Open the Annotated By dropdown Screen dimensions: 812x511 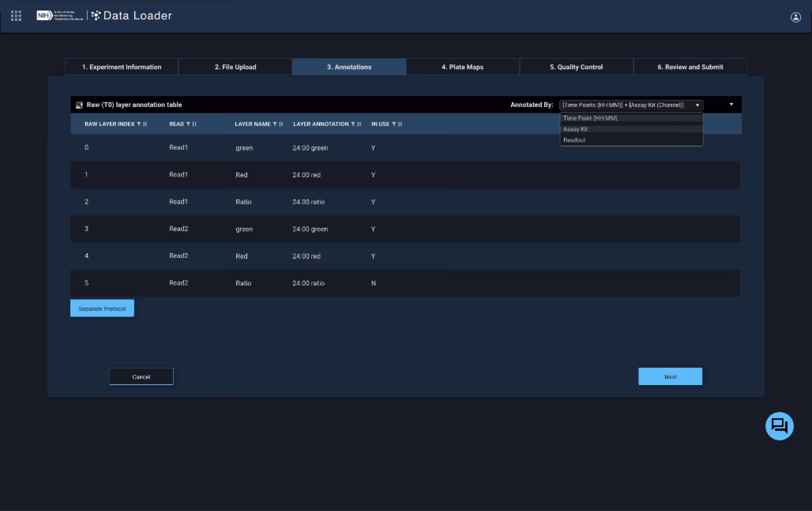(631, 105)
